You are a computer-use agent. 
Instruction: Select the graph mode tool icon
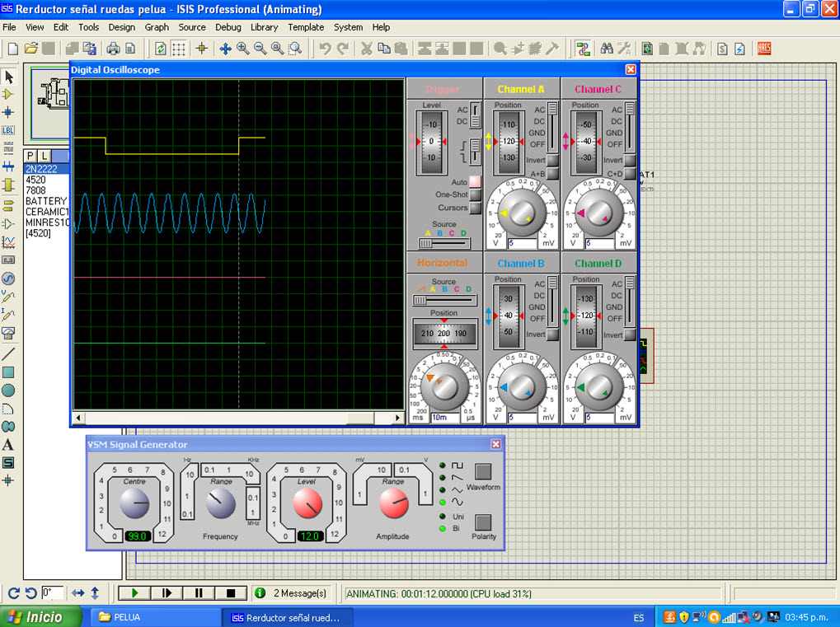(8, 242)
